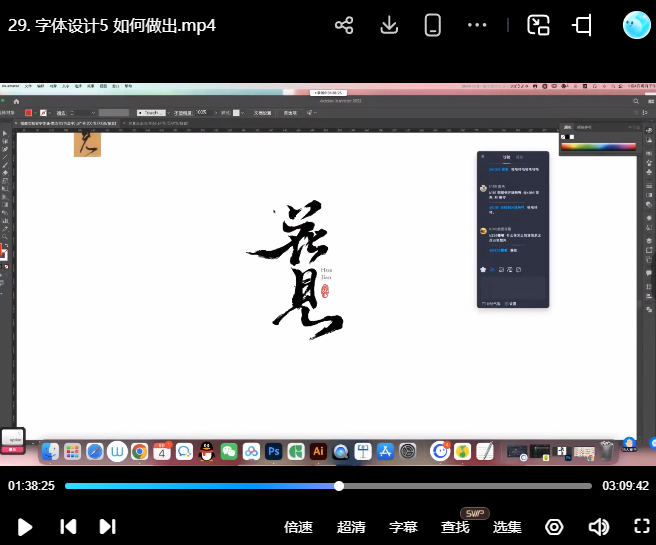Open the 选集 episode selection list

coord(507,527)
